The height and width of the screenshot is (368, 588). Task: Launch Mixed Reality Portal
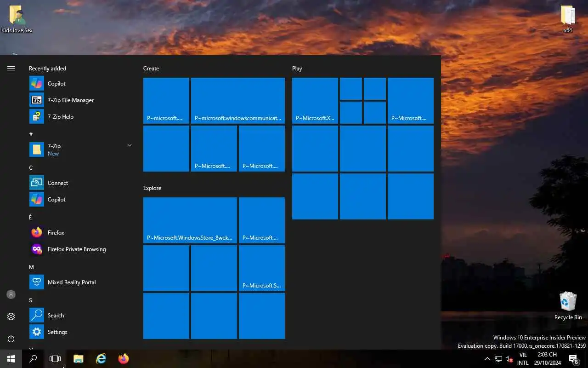[80, 282]
